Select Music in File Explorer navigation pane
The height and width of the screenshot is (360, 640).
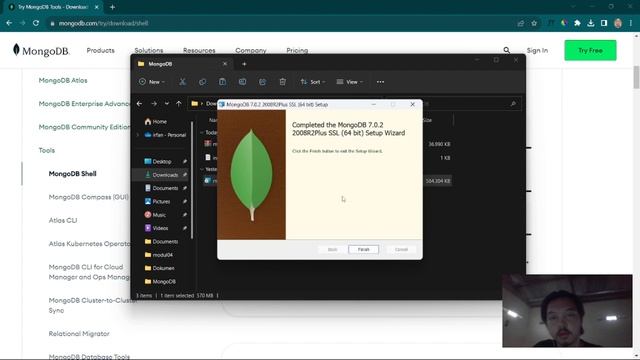pos(155,215)
